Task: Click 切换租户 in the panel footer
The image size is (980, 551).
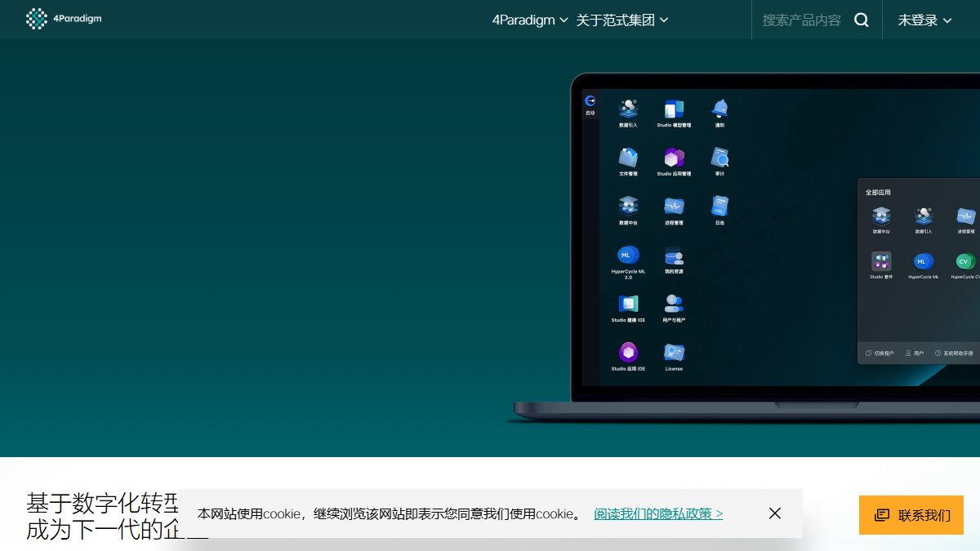Action: tap(879, 353)
